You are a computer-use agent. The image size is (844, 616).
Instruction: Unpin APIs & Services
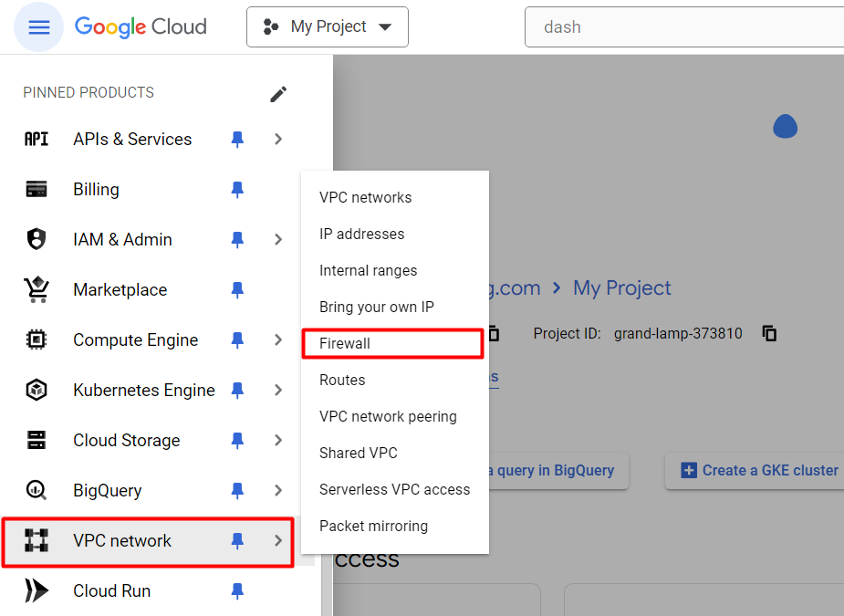(237, 140)
